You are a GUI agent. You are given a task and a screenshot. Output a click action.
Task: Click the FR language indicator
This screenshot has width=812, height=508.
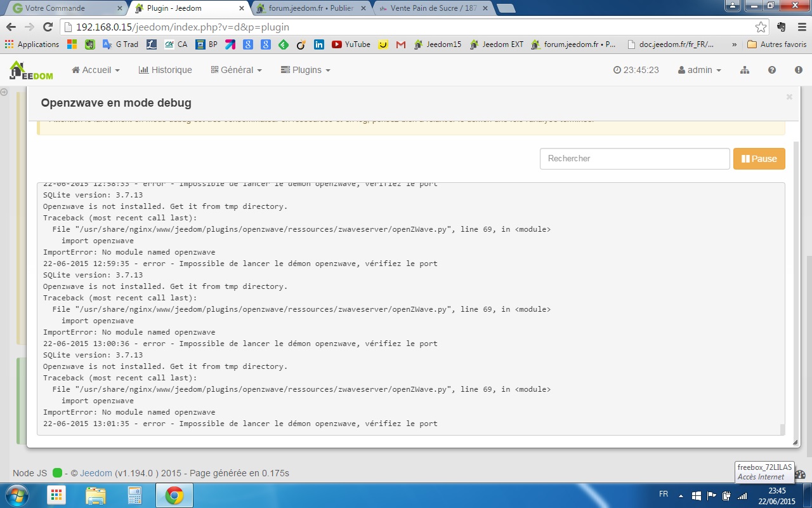click(x=664, y=493)
